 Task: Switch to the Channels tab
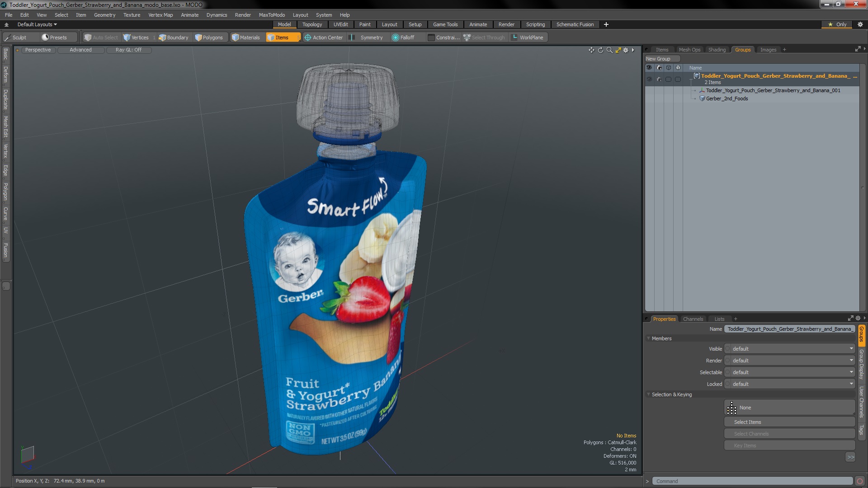pyautogui.click(x=693, y=319)
